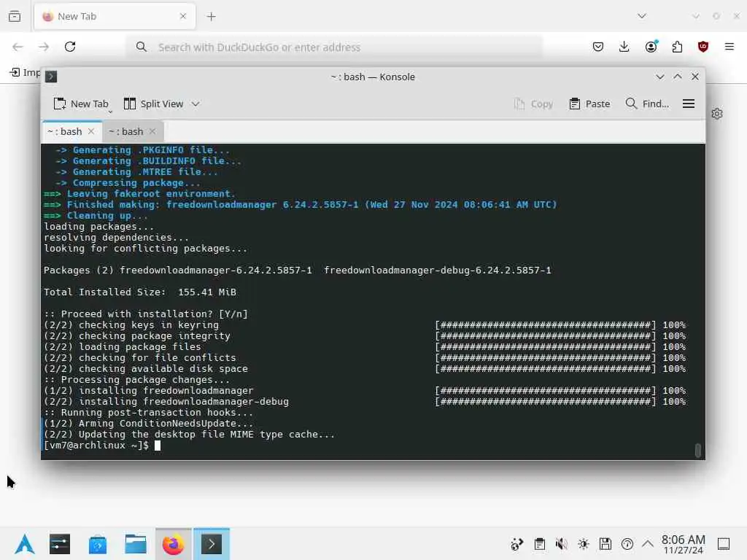Maximize the Konsole window
Image resolution: width=747 pixels, height=560 pixels.
pyautogui.click(x=678, y=77)
